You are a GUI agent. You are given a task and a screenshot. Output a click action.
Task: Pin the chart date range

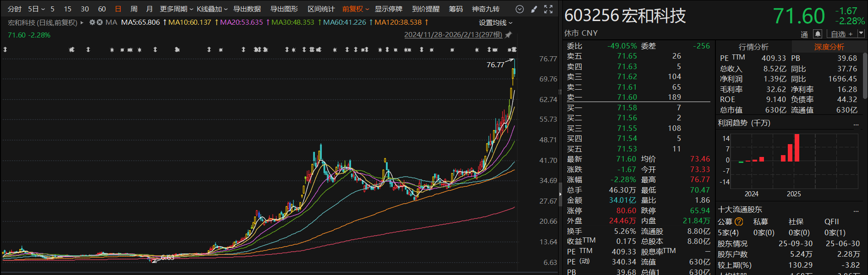coord(508,35)
